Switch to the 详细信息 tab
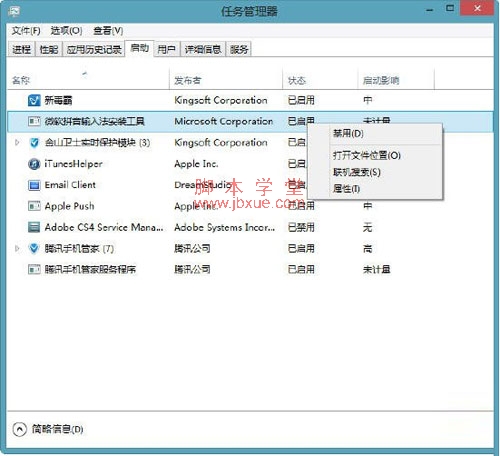Image resolution: width=500 pixels, height=456 pixels. (x=203, y=50)
